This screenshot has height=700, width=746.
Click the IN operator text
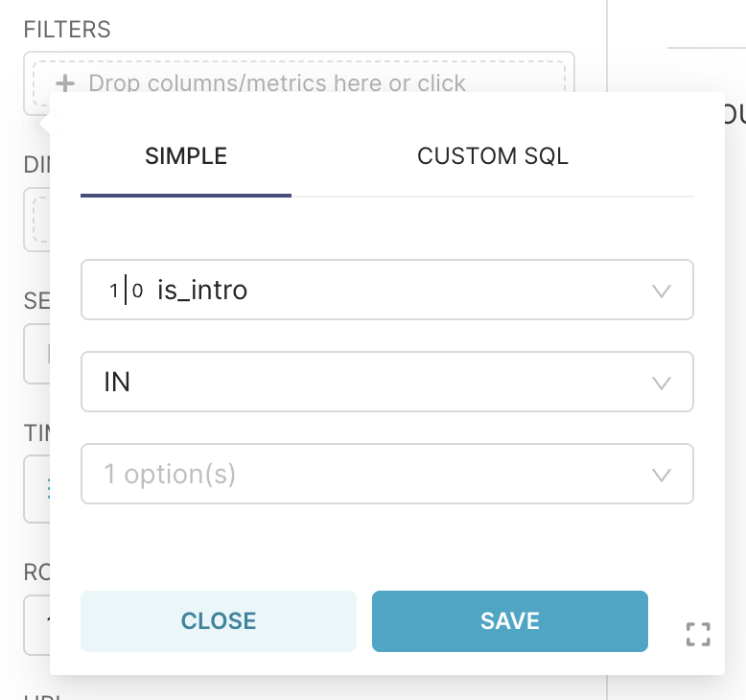click(x=118, y=383)
